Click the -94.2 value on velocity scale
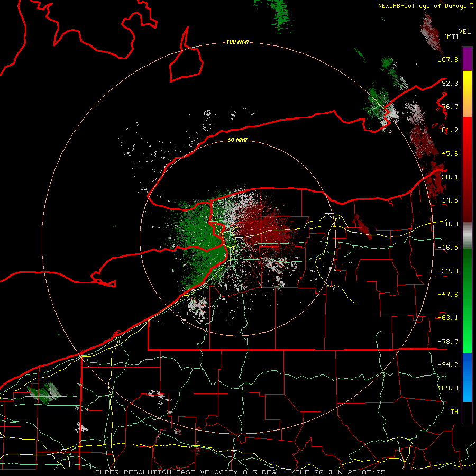 (x=448, y=365)
